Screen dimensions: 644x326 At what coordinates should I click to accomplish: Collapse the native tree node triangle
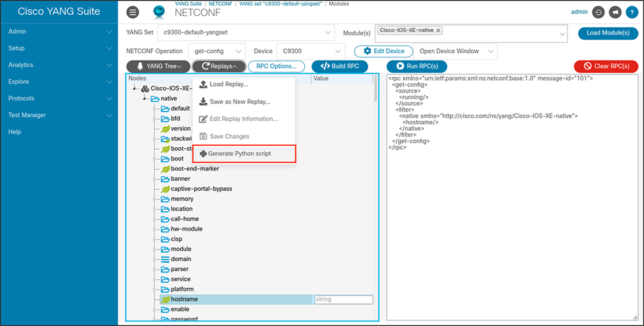click(145, 98)
